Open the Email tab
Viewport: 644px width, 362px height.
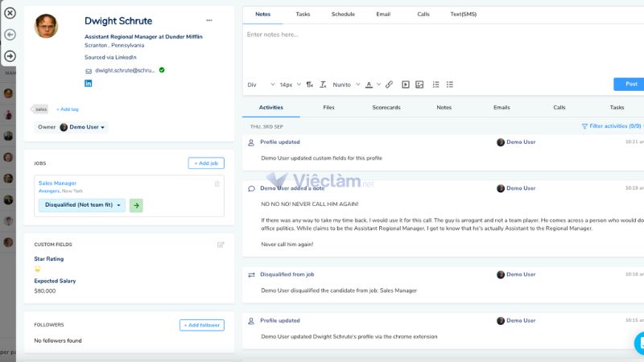click(383, 14)
